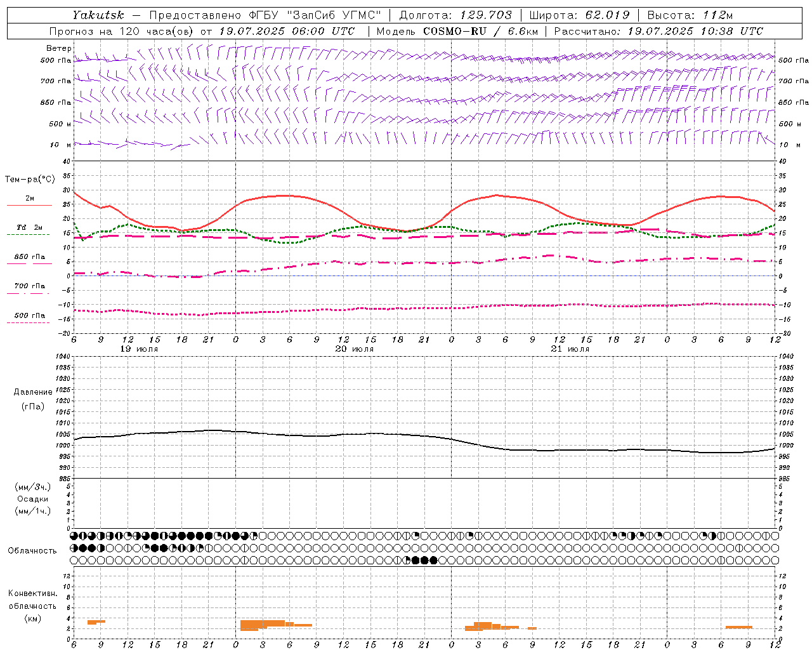Click the Тем-ра(°C) axis label
Screen dimensions: 812x650
pos(30,180)
